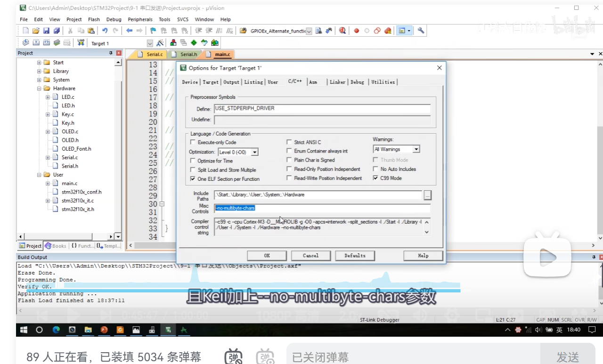Toggle Split Load and Store Multiple
The width and height of the screenshot is (603, 364).
point(192,170)
